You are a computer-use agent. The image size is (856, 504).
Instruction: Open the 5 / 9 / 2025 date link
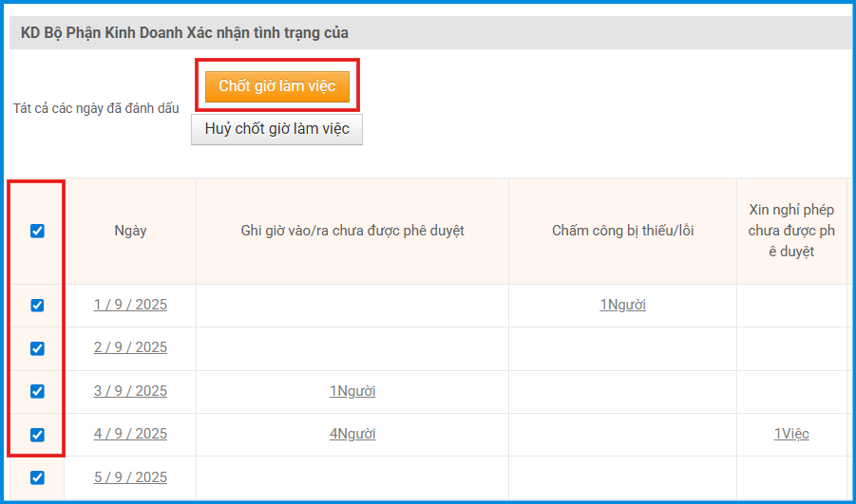pos(130,477)
